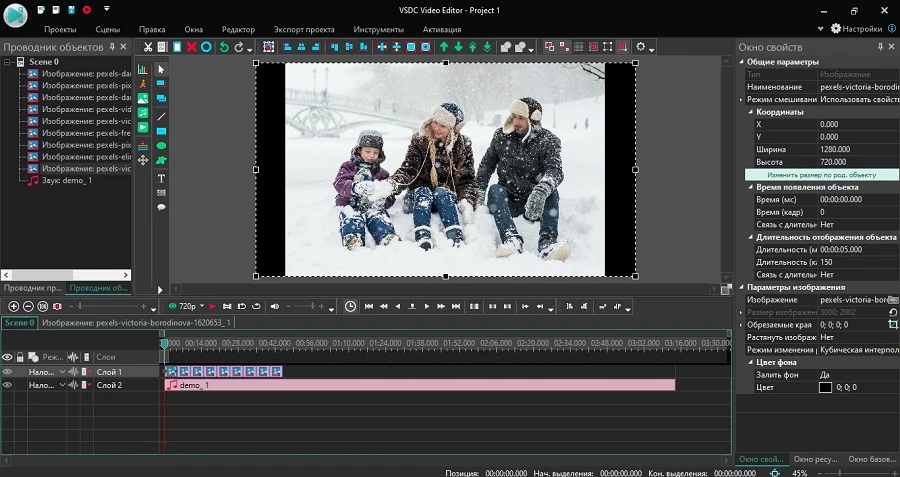Toggle the eye icon in the layers header
The image size is (900, 477).
(x=7, y=357)
